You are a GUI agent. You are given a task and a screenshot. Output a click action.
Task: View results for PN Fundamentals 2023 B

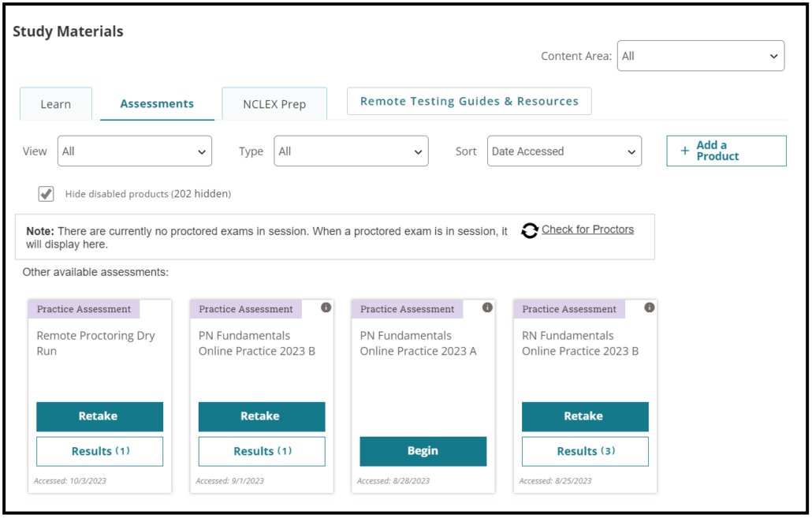coord(262,452)
